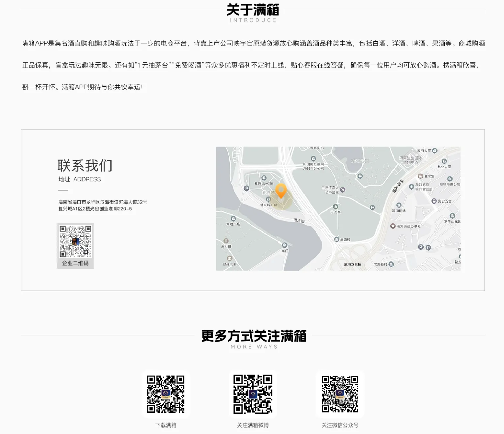Click the 农行大厦 building marker
Screen dimensions: 504x434
click(435, 150)
